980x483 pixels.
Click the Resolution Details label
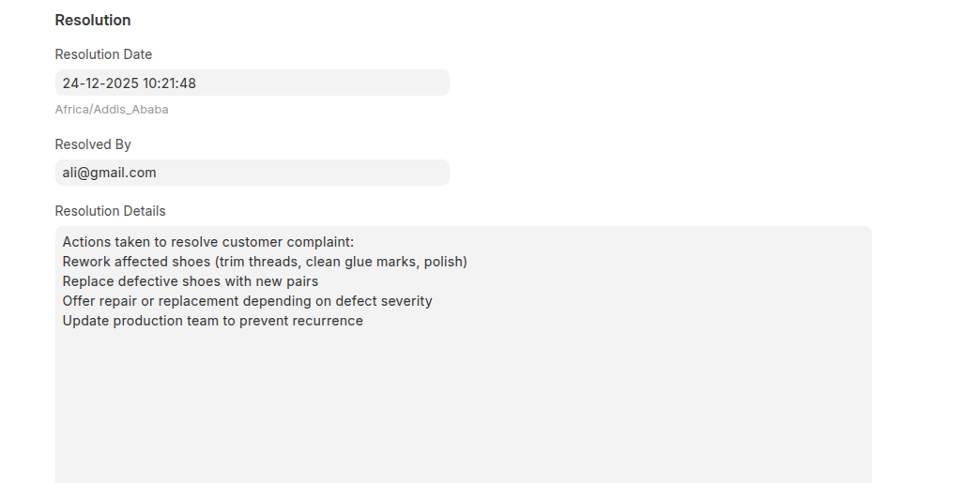click(110, 211)
